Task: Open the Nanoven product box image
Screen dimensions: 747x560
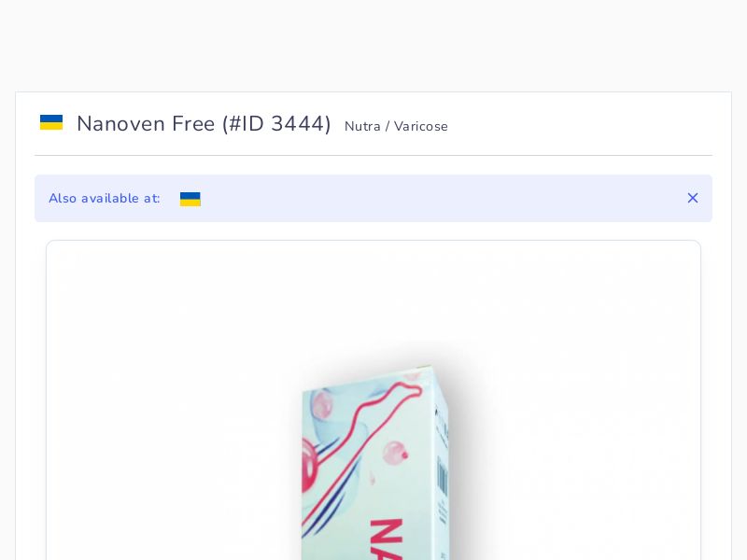Action: point(373,462)
